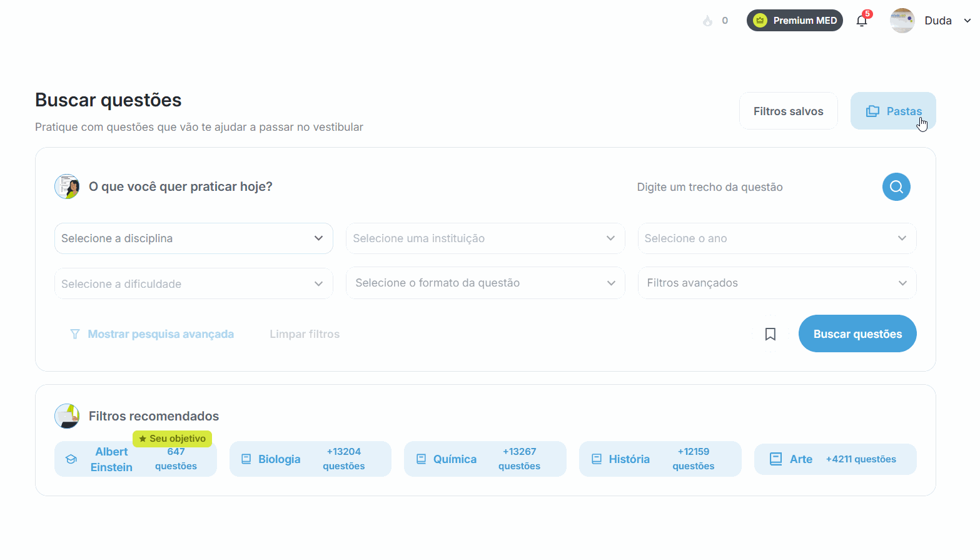This screenshot has width=980, height=560.
Task: Click the flame streak icon
Action: (707, 21)
